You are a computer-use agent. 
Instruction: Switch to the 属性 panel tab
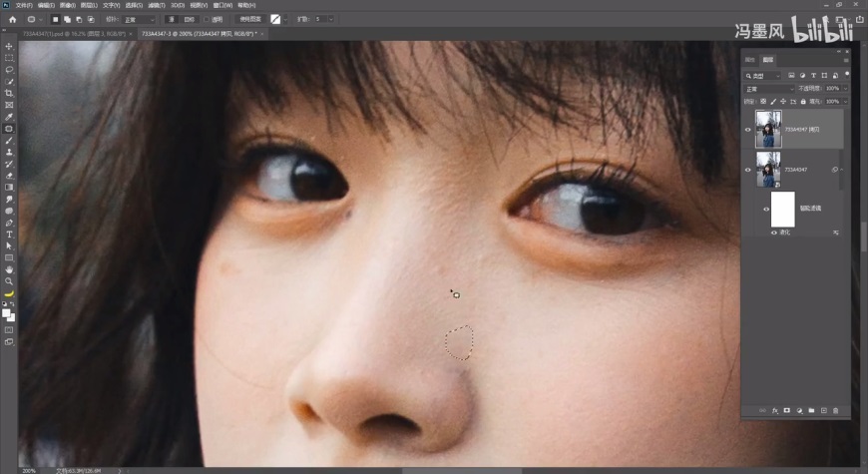(750, 59)
